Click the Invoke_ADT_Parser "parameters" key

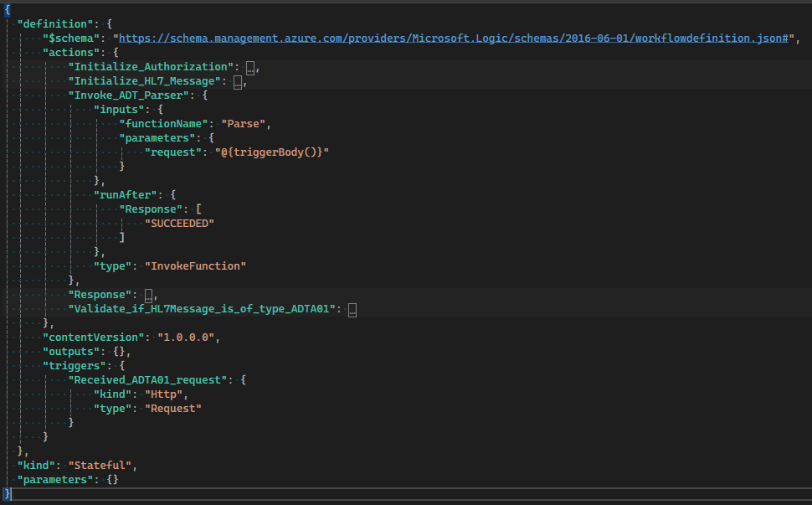pyautogui.click(x=157, y=138)
